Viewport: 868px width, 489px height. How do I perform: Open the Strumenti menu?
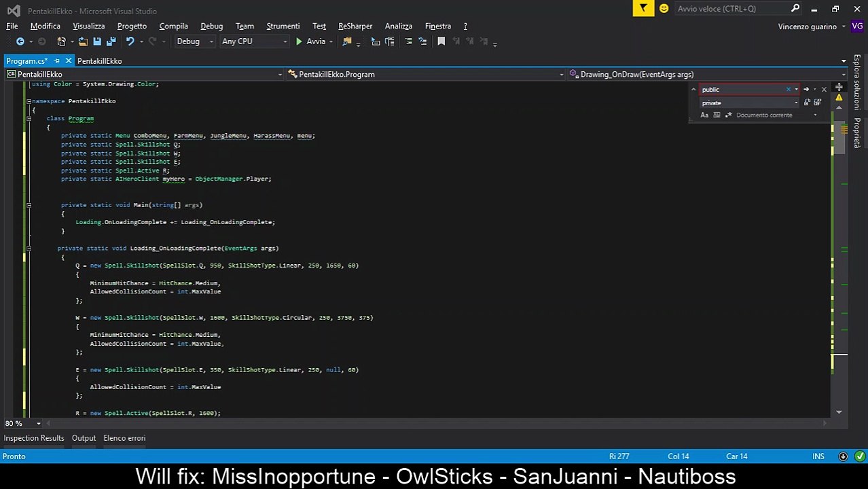click(x=283, y=26)
